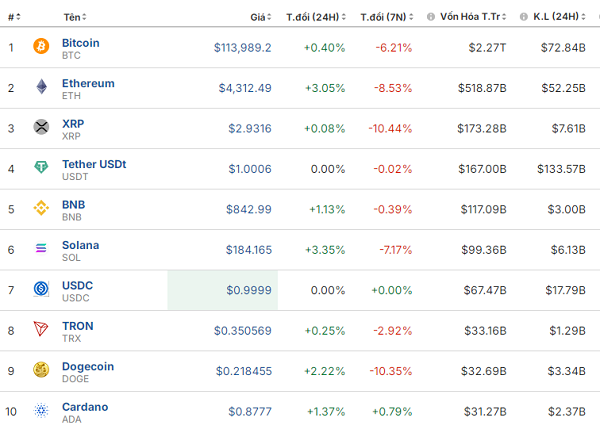The width and height of the screenshot is (600, 429).
Task: Click highlighted USDC price $0.9999
Action: tap(249, 290)
